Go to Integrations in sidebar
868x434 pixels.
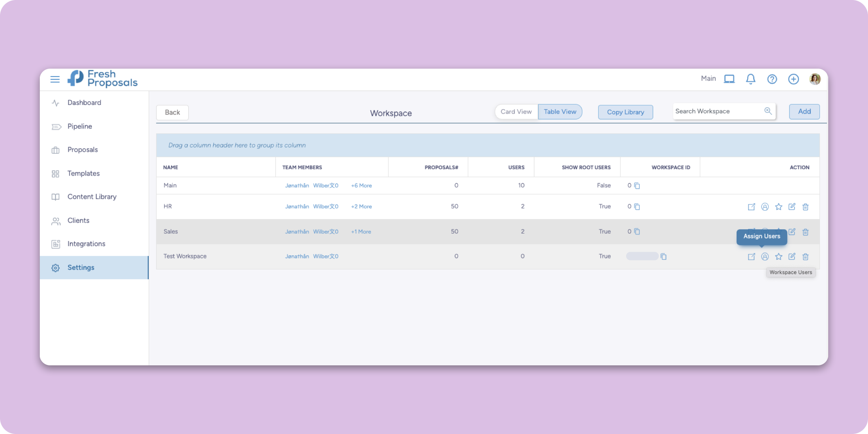pyautogui.click(x=86, y=244)
